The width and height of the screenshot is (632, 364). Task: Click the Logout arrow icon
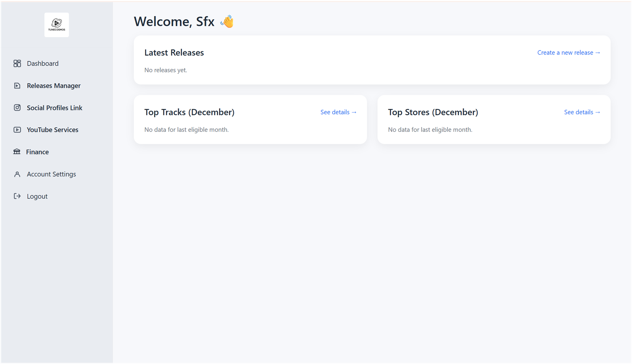[x=17, y=196]
